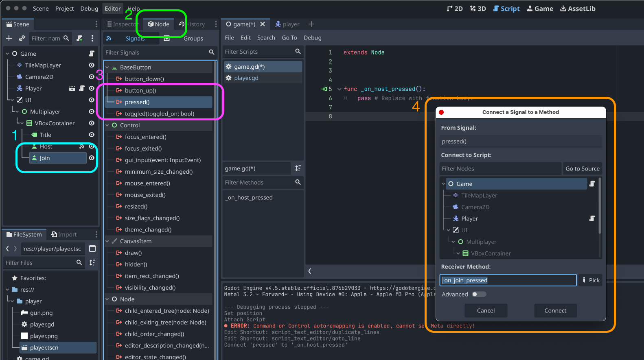This screenshot has width=644, height=360.
Task: Switch to the AssetLib workspace
Action: (x=578, y=9)
